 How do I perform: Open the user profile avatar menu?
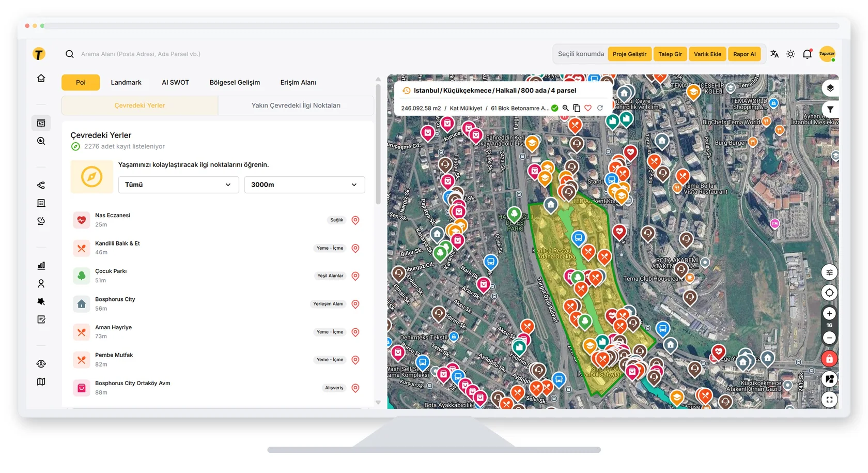[827, 54]
